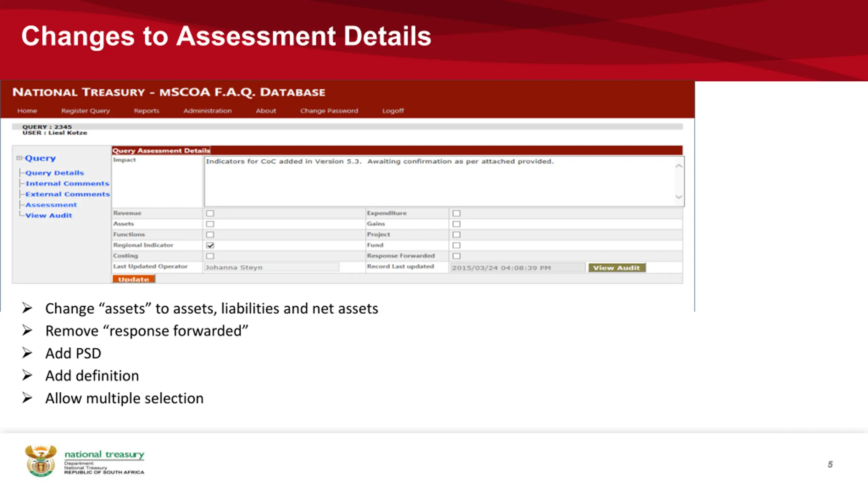
Task: Open the Administration menu
Action: (x=208, y=111)
